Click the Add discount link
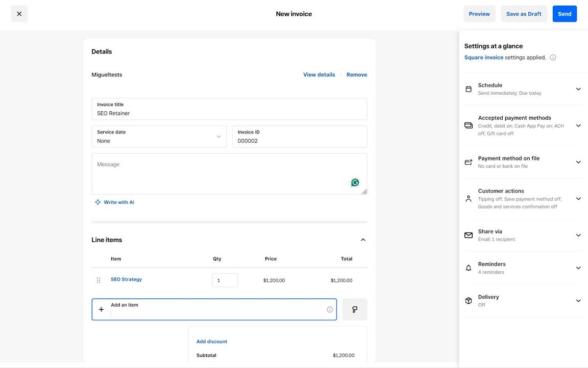This screenshot has width=588, height=368. (212, 342)
